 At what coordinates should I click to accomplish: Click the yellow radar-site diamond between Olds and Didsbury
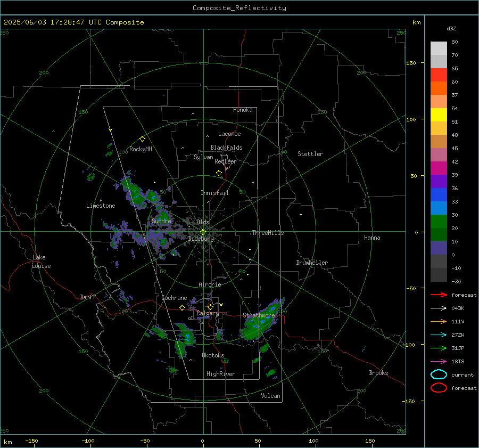click(203, 232)
